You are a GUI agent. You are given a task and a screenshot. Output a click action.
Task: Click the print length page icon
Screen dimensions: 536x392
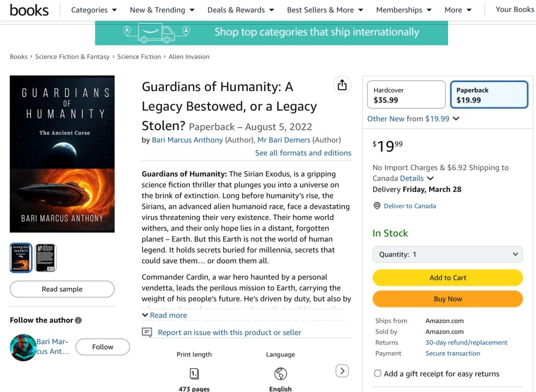(x=194, y=373)
